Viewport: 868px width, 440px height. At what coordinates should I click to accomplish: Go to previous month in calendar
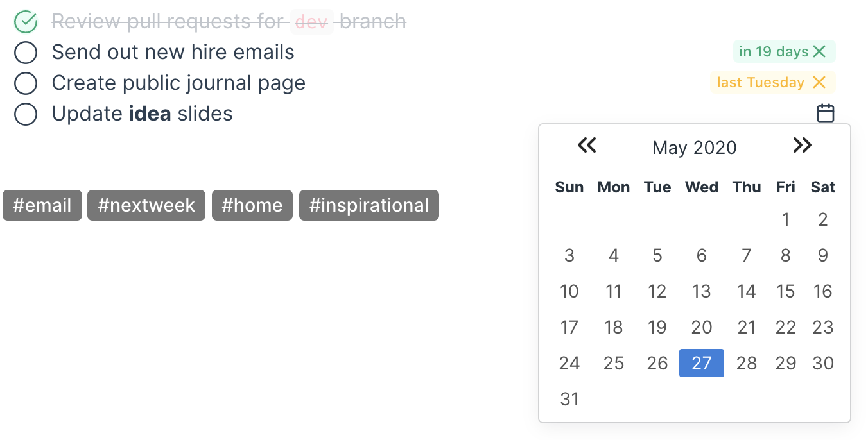click(587, 146)
